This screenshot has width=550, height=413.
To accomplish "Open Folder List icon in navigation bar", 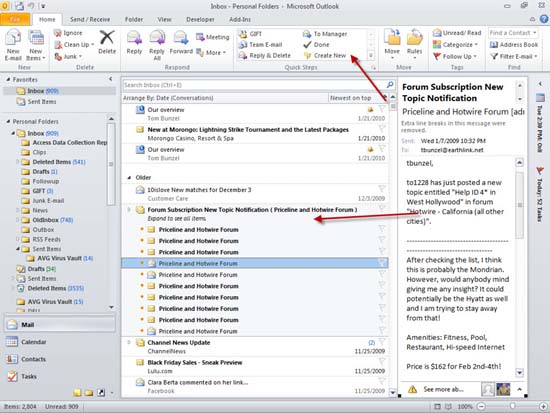I will click(89, 393).
